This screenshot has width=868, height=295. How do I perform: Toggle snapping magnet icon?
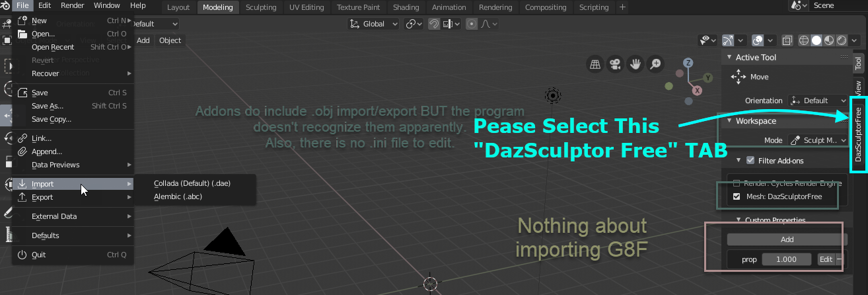(x=434, y=24)
